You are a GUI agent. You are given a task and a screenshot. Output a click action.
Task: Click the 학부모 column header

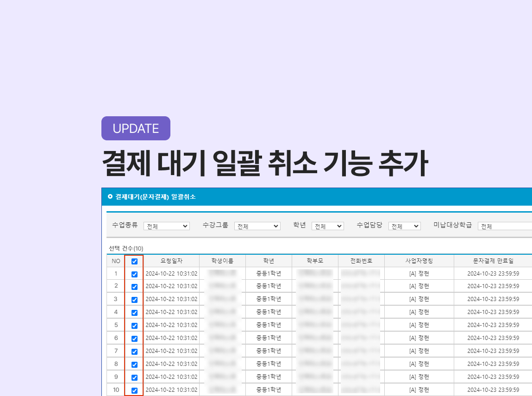[x=315, y=261]
